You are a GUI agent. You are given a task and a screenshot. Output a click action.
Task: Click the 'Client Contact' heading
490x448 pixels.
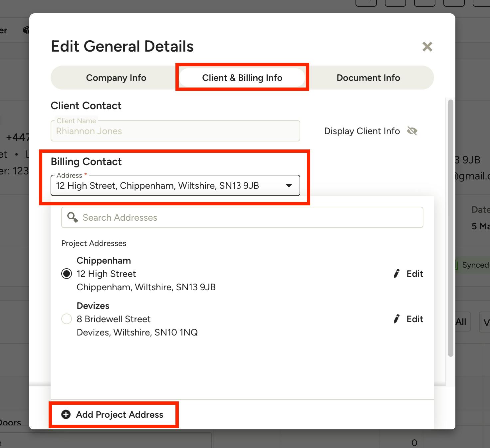point(86,106)
